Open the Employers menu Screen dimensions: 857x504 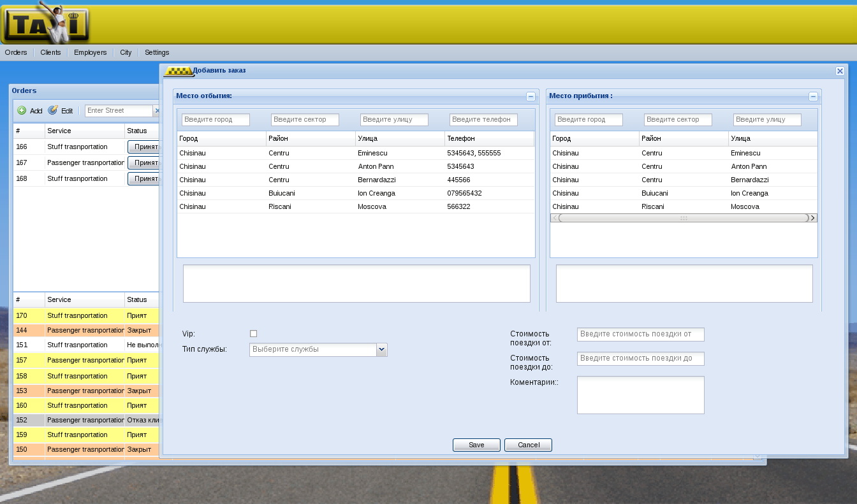click(x=90, y=52)
